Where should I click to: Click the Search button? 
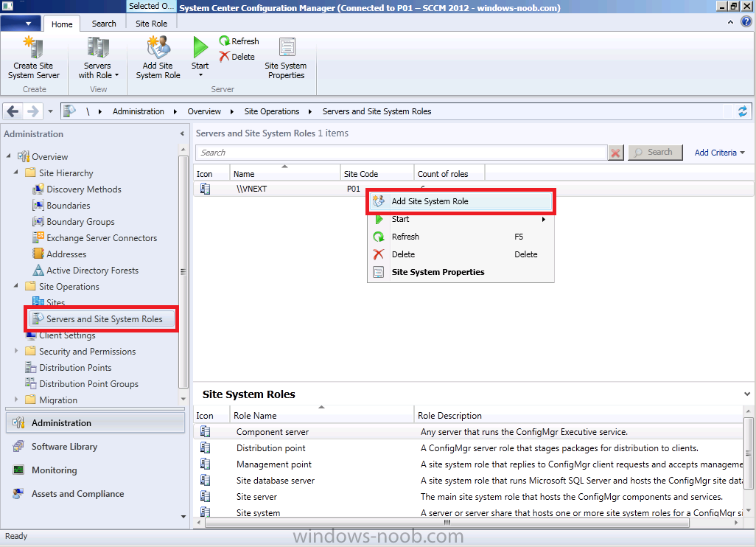655,153
